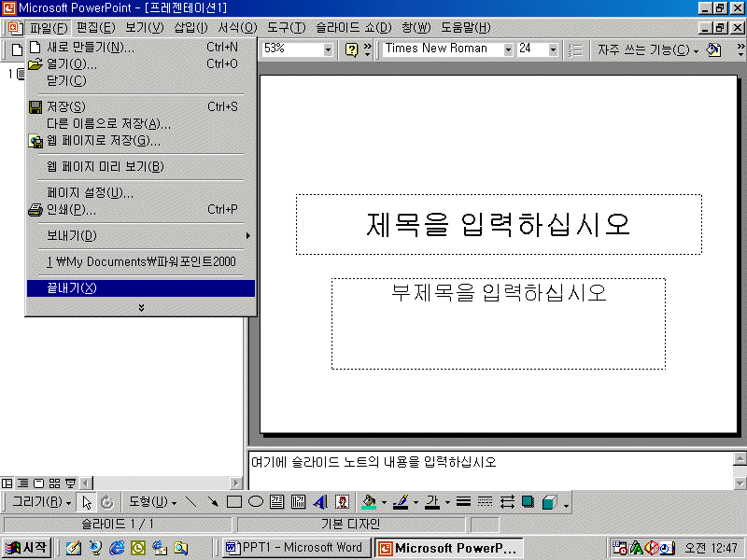Switch to Normal view
The image size is (747, 560).
[7, 483]
